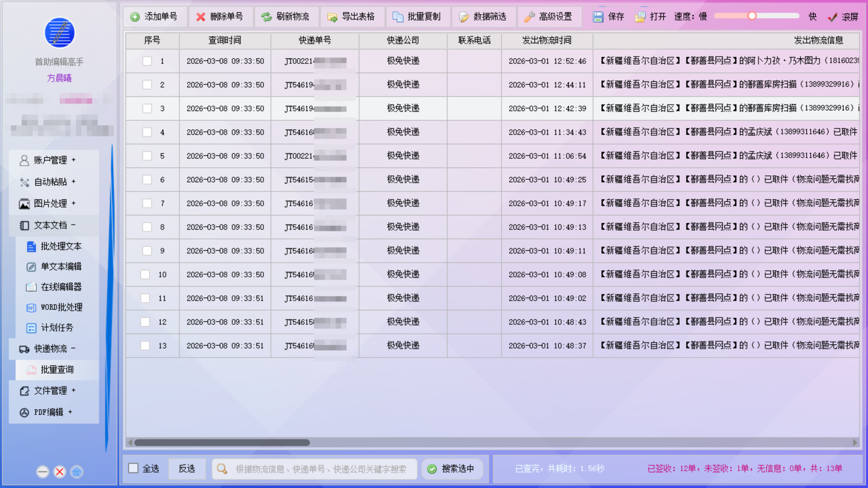868x488 pixels.
Task: Collapse the 文本文档 sidebar section
Action: 53,225
